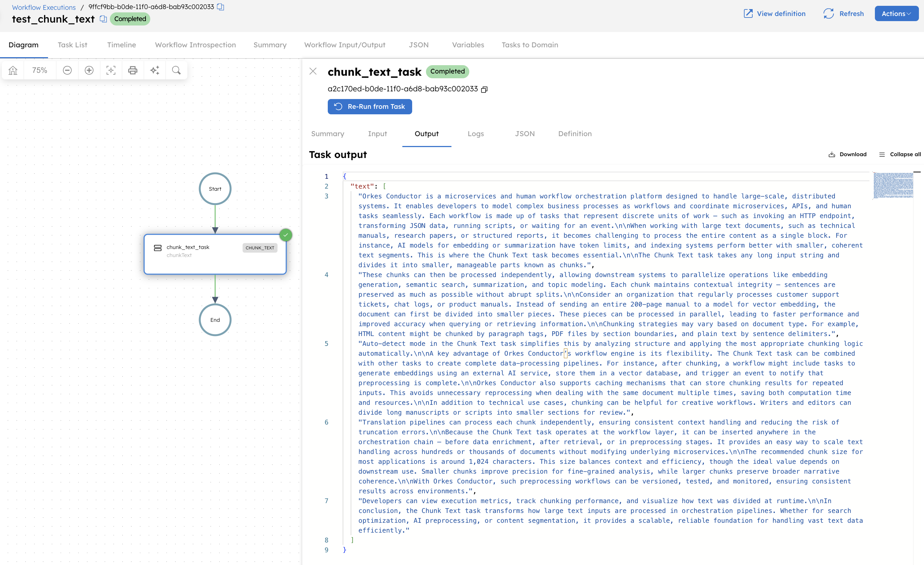924x565 pixels.
Task: Download the task output
Action: point(848,154)
